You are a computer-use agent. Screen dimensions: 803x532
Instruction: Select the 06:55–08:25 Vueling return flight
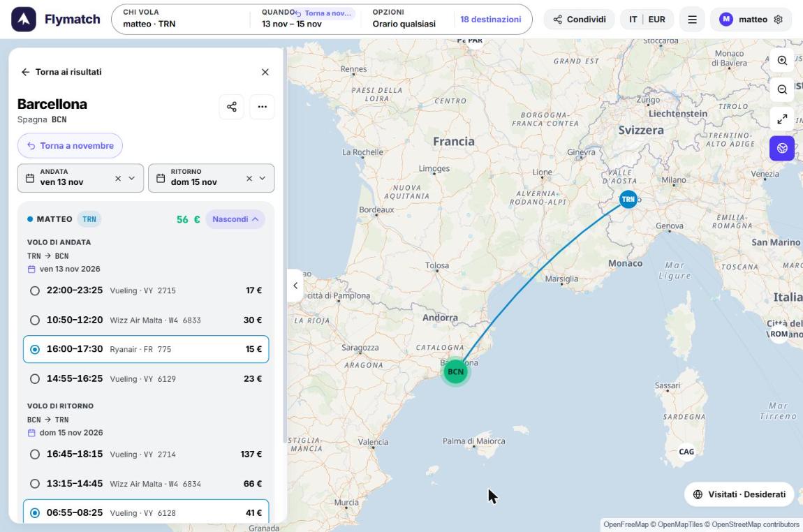pos(146,512)
